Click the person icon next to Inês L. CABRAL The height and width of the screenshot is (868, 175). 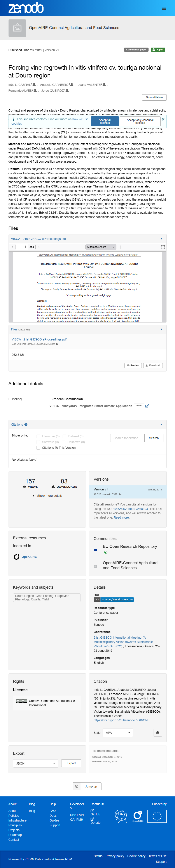[34, 85]
